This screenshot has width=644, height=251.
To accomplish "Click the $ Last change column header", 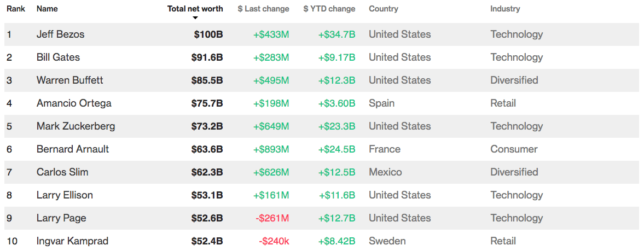I will 263,9.
